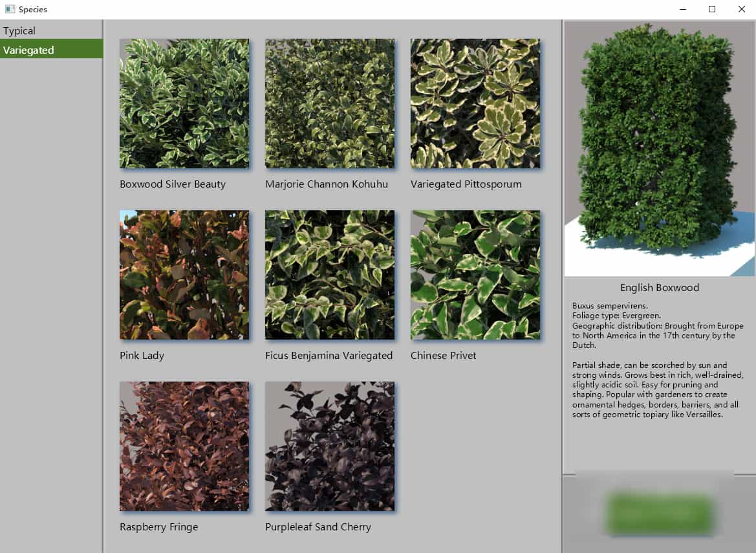756x553 pixels.
Task: Click the English Boxwood name heading
Action: tap(659, 287)
